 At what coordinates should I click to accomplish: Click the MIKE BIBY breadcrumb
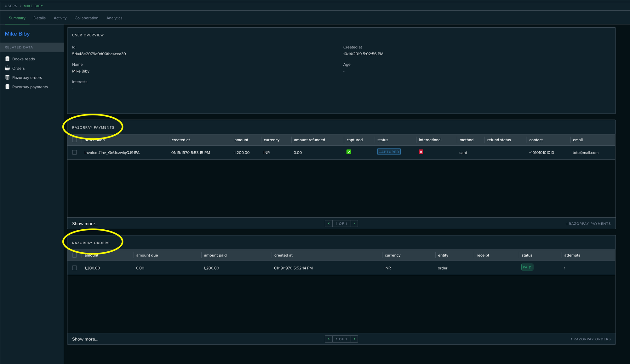33,6
